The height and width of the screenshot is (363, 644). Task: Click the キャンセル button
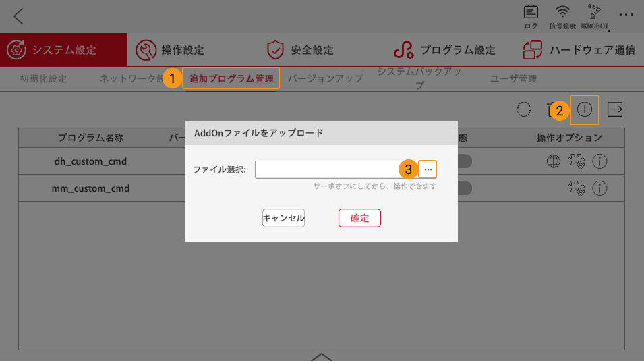tap(283, 218)
